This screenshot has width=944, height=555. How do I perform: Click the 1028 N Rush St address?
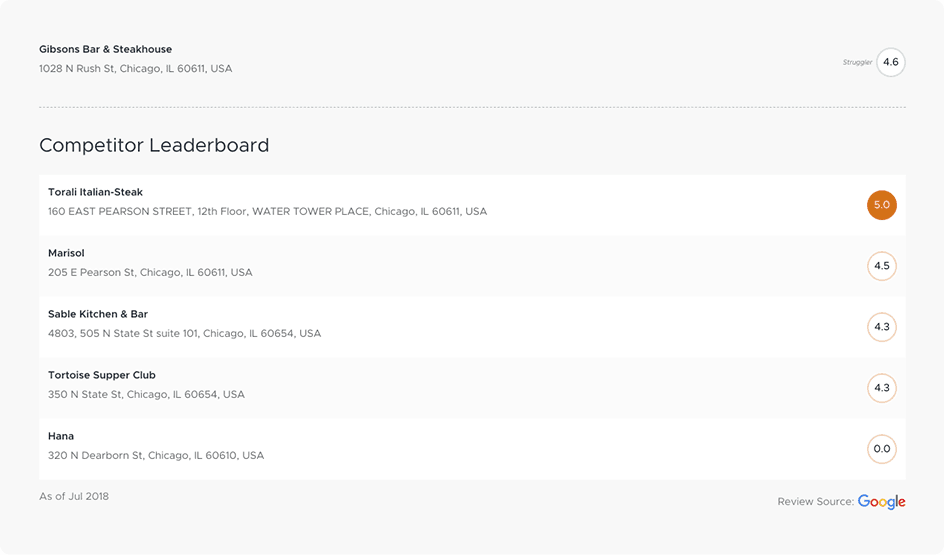click(135, 69)
